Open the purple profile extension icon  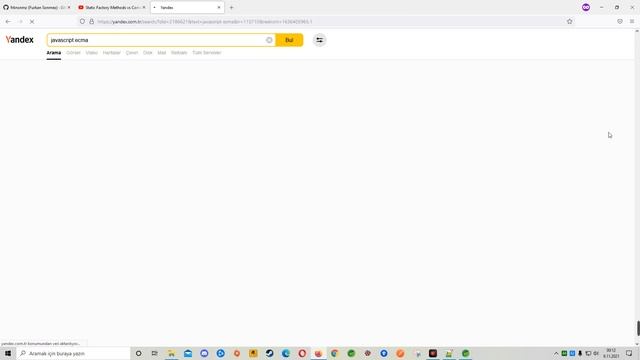point(586,7)
